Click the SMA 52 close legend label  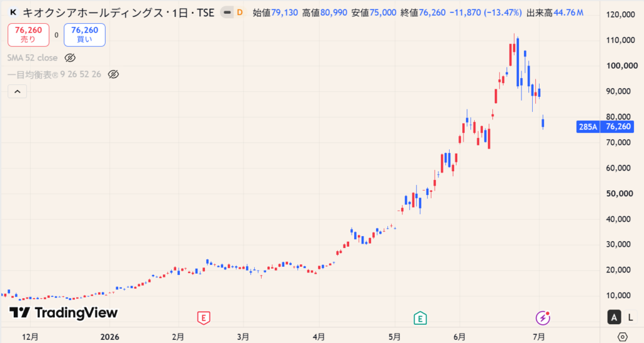click(x=33, y=58)
